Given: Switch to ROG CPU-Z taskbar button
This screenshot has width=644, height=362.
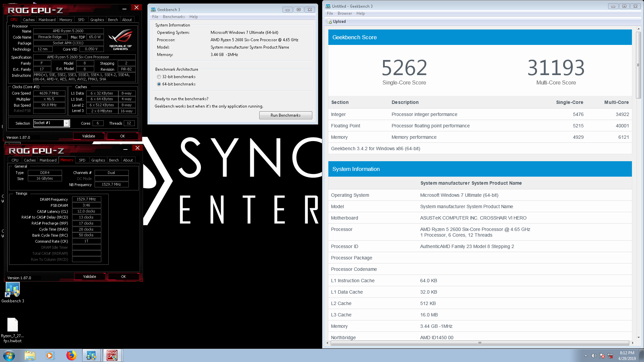Looking at the screenshot, I should (112, 355).
